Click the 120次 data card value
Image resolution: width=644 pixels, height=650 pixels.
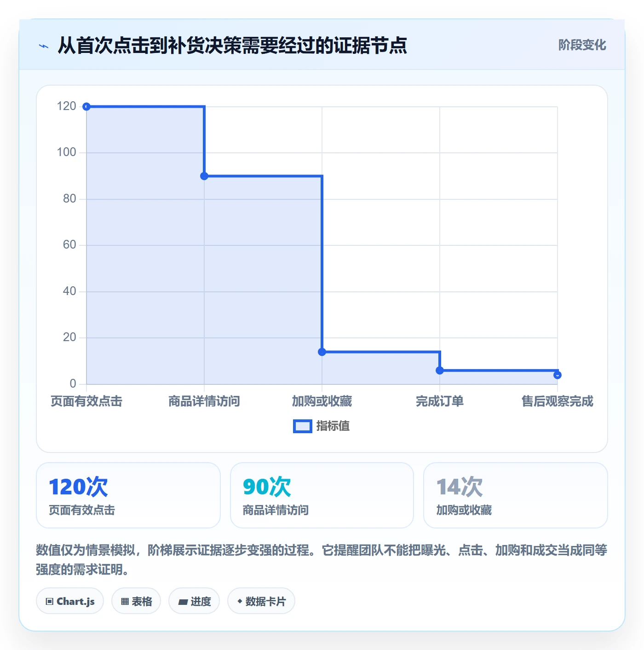coord(78,487)
